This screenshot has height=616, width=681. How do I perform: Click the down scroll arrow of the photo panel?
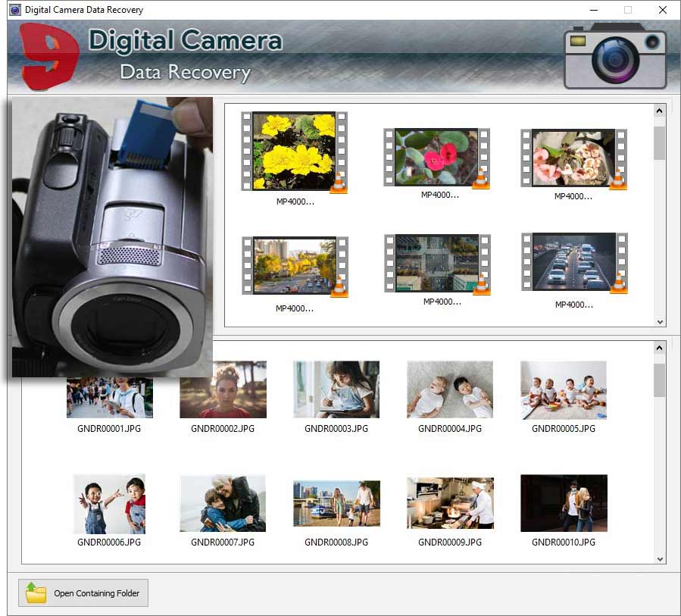click(x=658, y=559)
